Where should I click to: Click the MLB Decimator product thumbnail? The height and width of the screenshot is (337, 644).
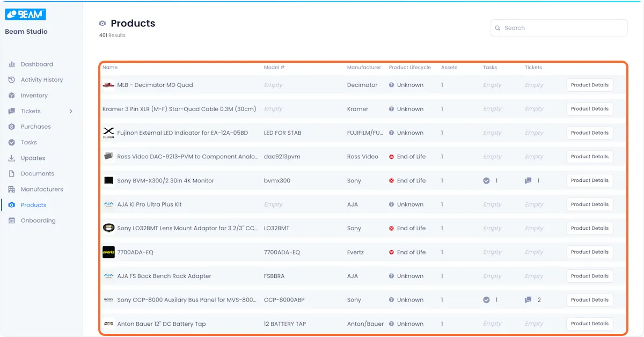pyautogui.click(x=108, y=85)
